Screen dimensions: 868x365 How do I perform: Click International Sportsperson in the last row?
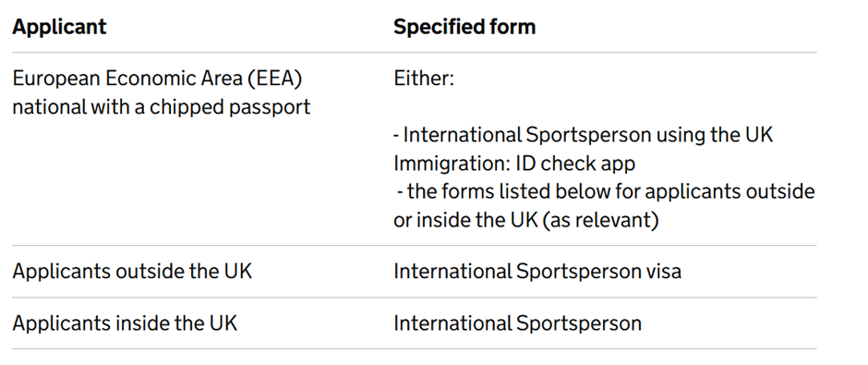(517, 322)
